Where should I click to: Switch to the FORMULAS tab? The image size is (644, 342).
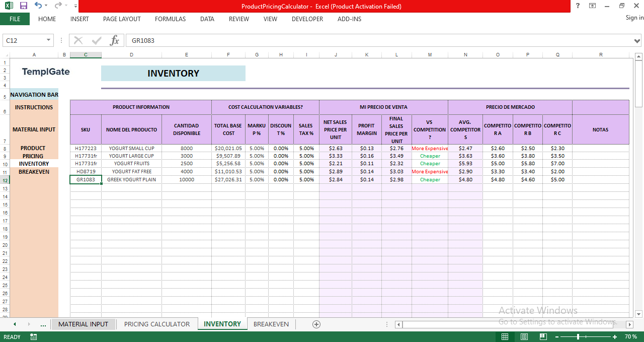tap(170, 19)
